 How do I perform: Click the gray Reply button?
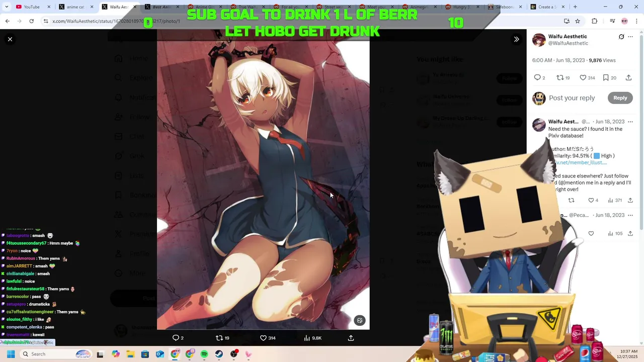[620, 98]
